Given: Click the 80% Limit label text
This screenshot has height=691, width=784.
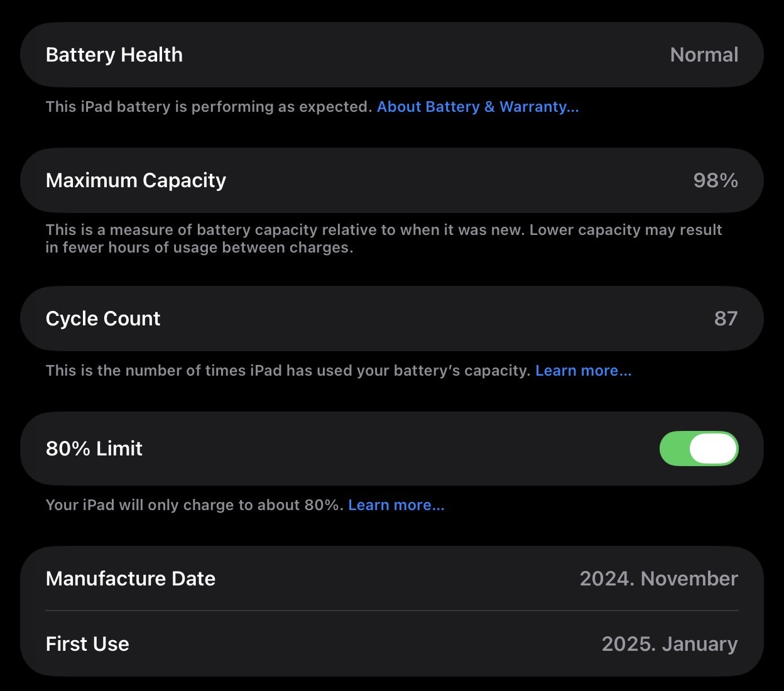Looking at the screenshot, I should pos(94,449).
